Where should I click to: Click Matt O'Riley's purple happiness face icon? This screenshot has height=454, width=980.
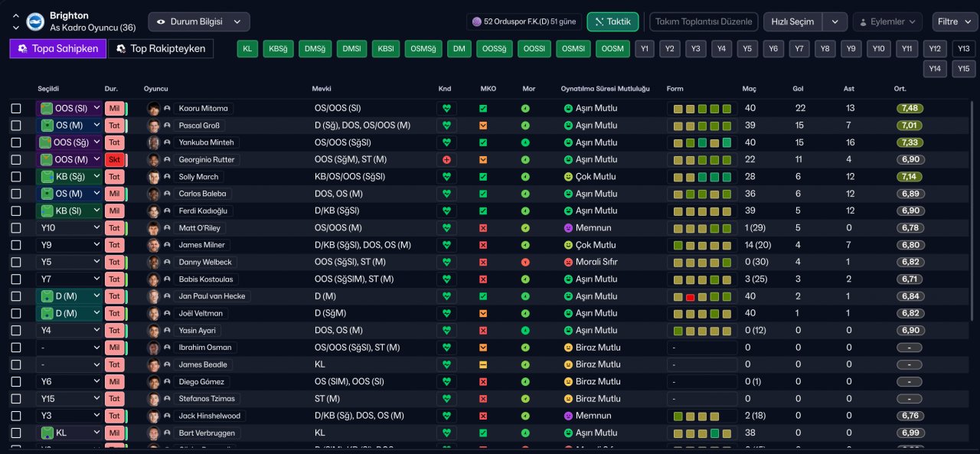568,228
